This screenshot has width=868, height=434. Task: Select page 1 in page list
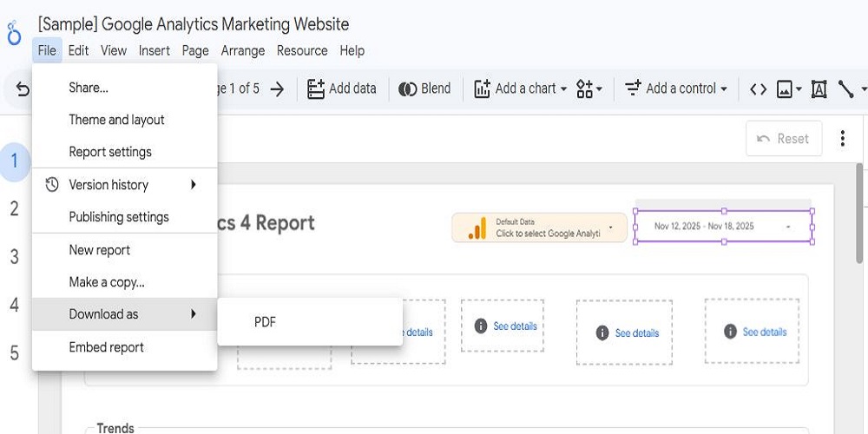(15, 161)
